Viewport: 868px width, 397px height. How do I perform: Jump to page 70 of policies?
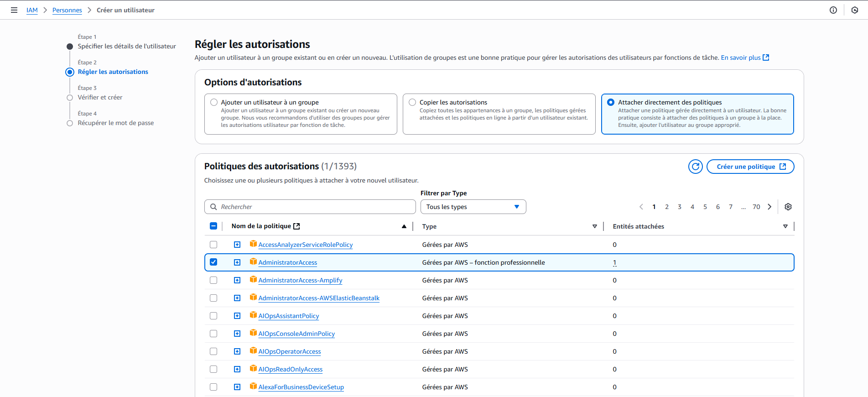(x=756, y=207)
